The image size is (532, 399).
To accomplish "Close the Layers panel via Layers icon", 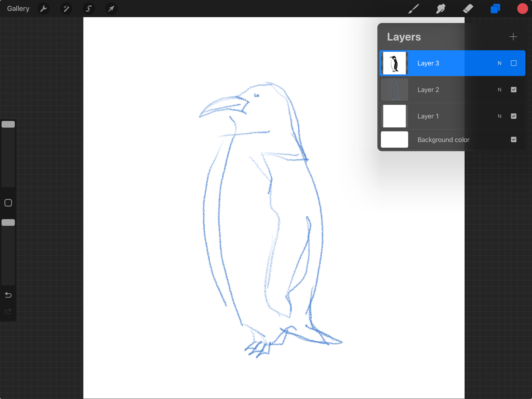I will point(495,9).
